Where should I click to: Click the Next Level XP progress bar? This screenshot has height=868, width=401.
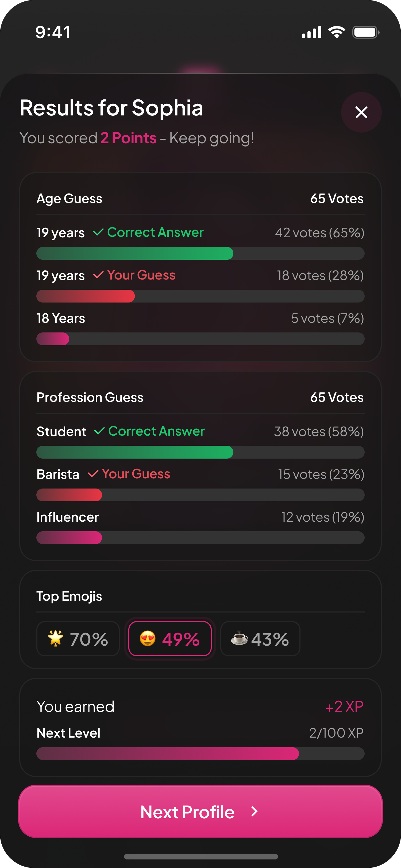point(200,753)
